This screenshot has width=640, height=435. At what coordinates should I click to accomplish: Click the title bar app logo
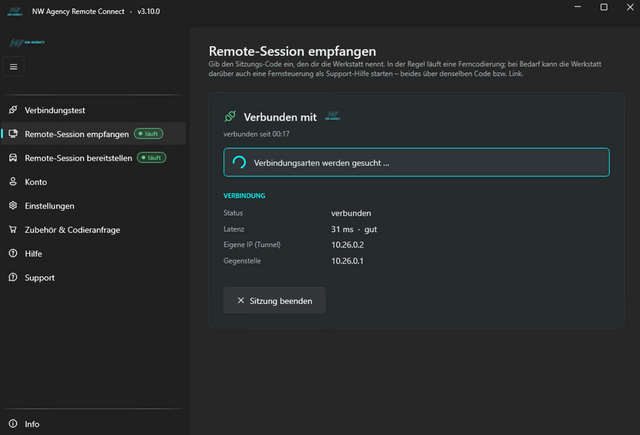coord(15,11)
